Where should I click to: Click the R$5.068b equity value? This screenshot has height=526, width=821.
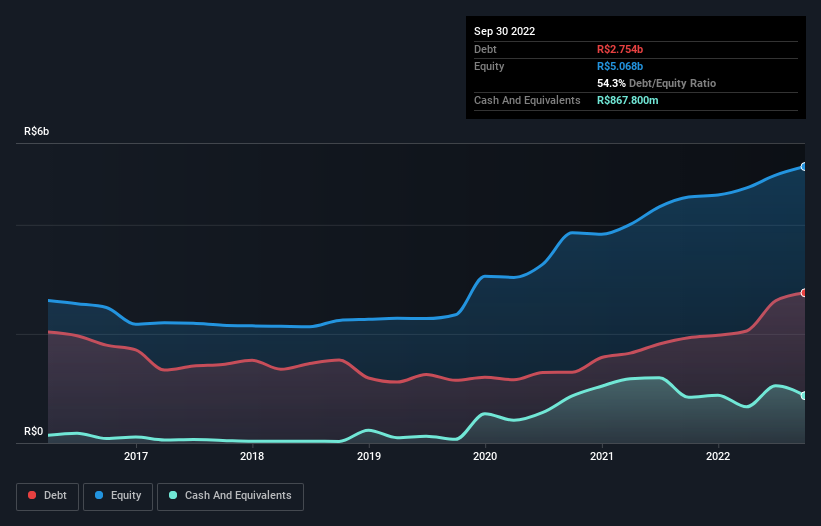[620, 66]
